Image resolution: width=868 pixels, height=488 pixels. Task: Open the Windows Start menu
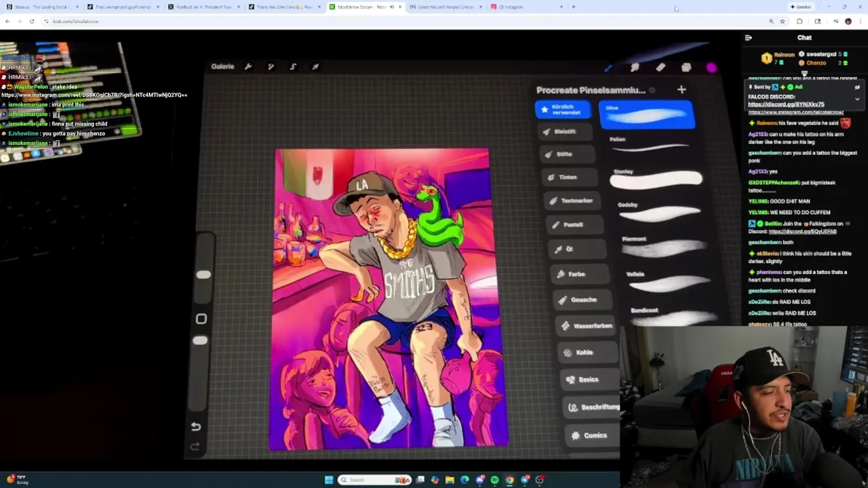[329, 480]
